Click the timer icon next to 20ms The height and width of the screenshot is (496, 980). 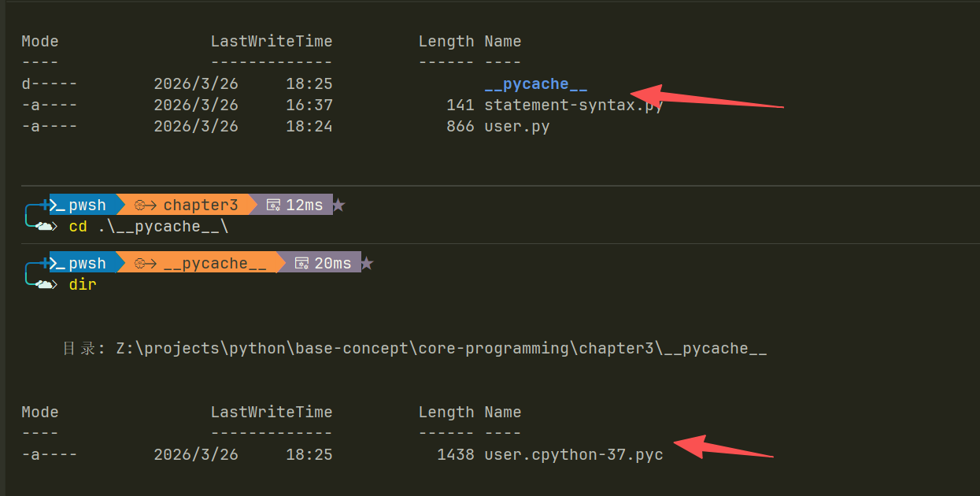tap(301, 263)
